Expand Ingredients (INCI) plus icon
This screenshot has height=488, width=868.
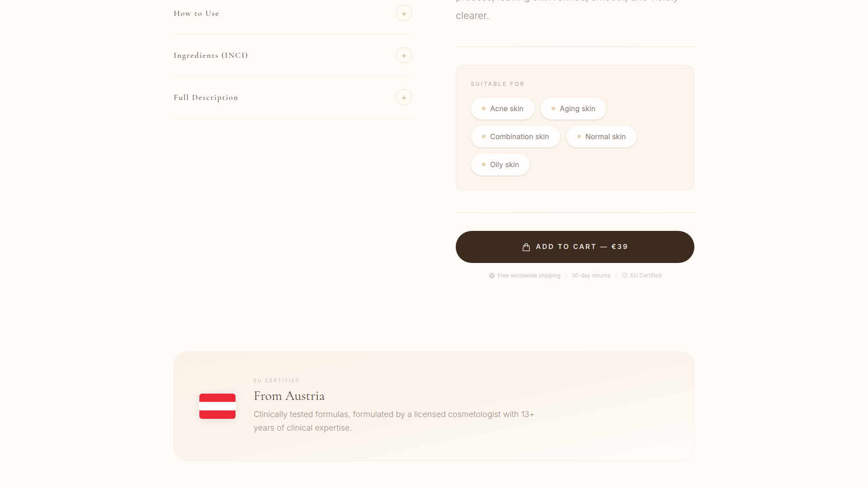click(x=404, y=56)
